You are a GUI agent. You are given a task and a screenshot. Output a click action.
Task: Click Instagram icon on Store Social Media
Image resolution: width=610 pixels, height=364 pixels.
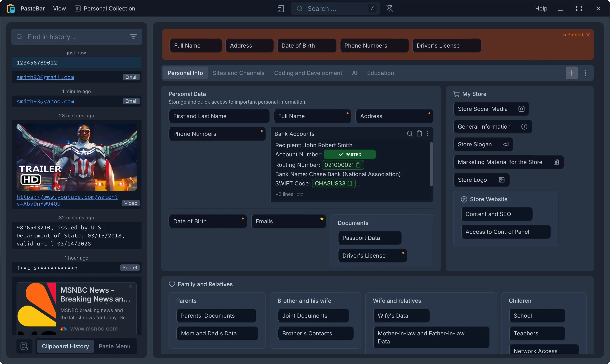(x=521, y=109)
